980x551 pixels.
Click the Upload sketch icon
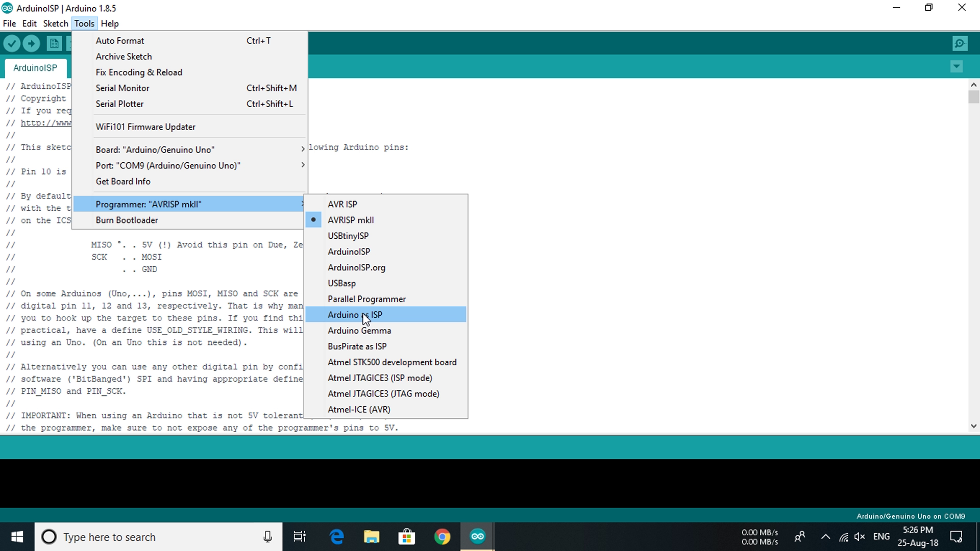[x=32, y=43]
